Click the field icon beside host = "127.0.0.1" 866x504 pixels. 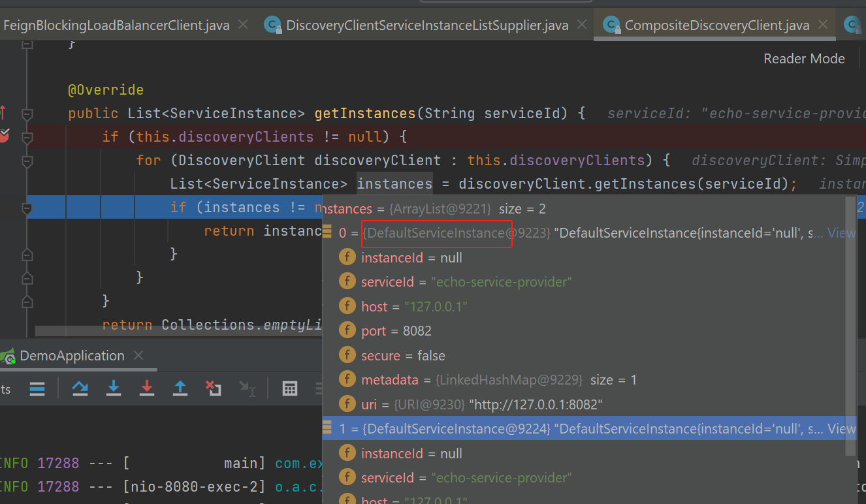coord(347,307)
